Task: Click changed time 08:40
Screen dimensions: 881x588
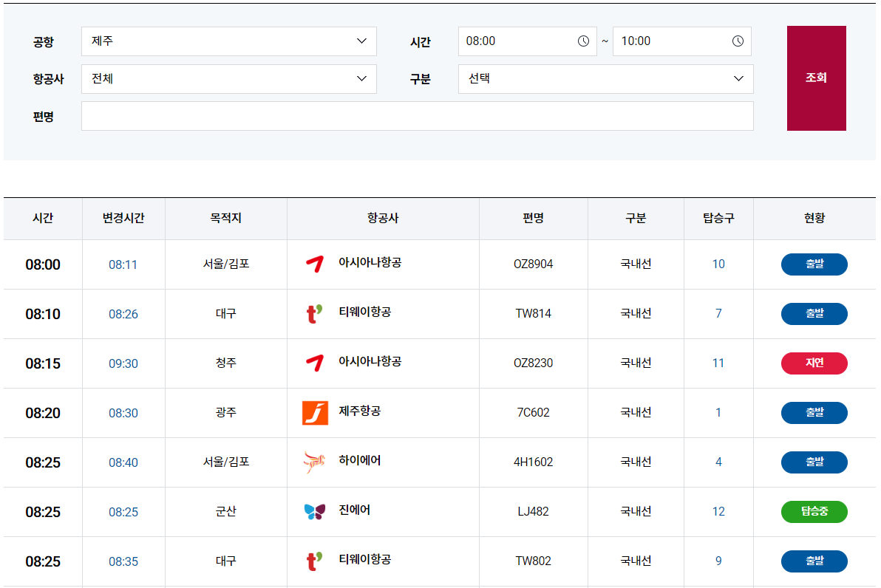Action: tap(123, 462)
